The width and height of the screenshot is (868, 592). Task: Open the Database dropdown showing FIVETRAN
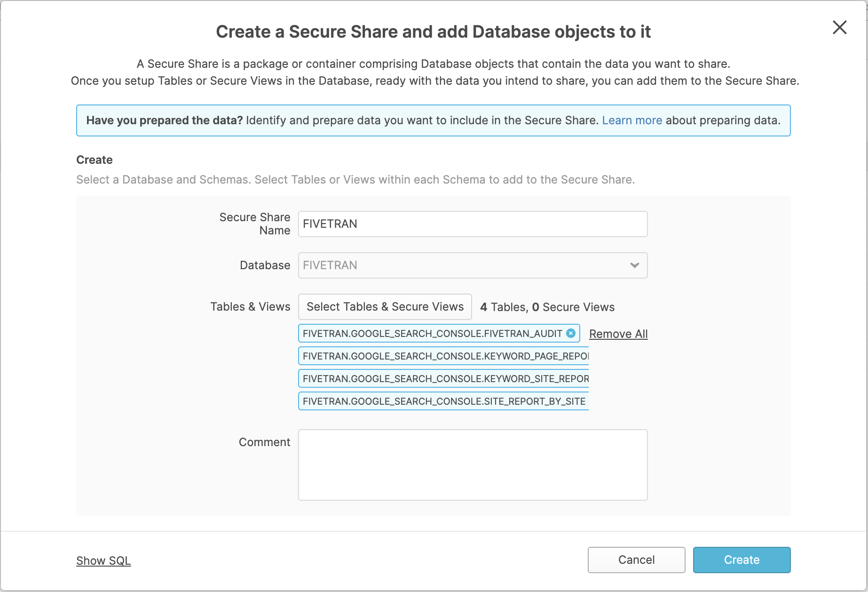[473, 265]
